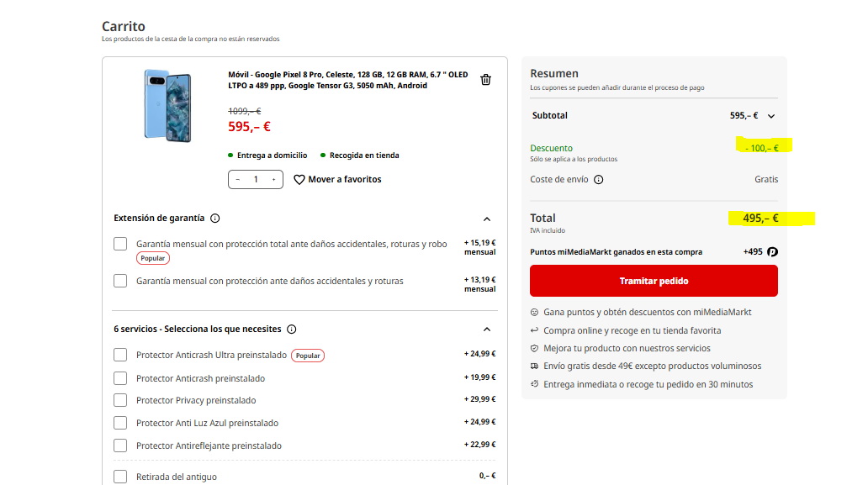Click Envío gratis desde 49€ text

tap(652, 366)
